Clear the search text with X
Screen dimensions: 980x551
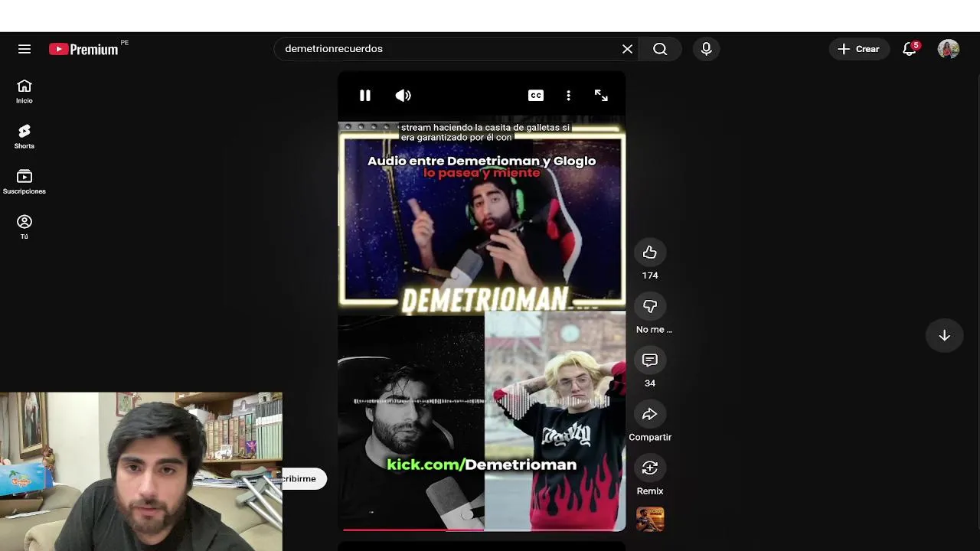tap(627, 49)
